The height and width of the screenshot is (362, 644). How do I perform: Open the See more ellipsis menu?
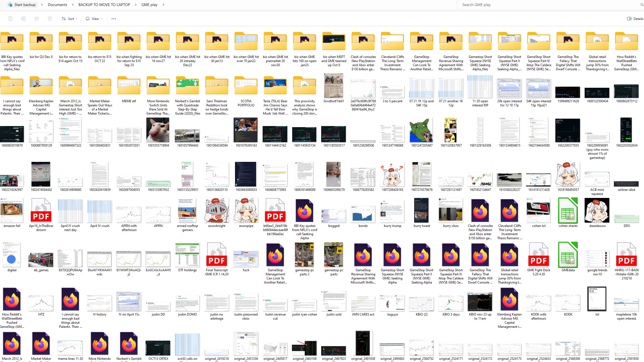pyautogui.click(x=114, y=19)
